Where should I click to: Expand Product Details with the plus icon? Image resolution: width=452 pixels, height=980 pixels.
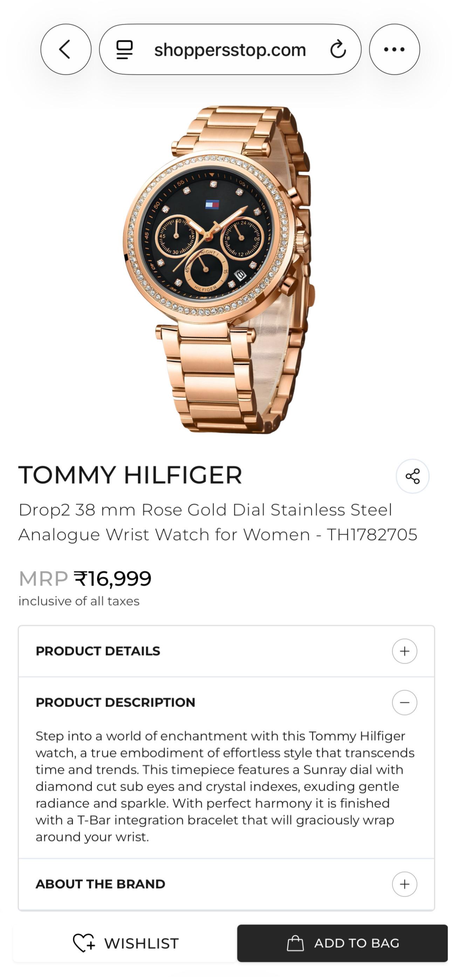(404, 651)
